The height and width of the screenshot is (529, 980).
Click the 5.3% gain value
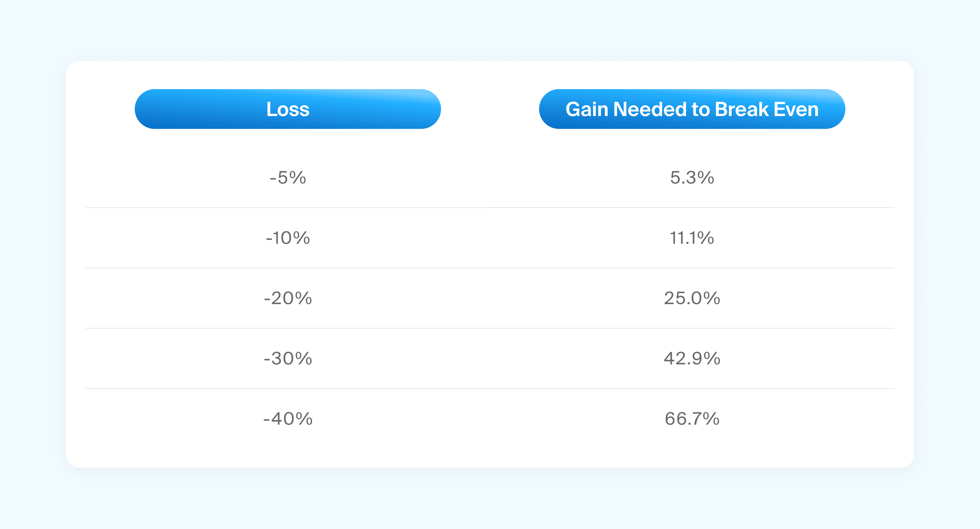(x=692, y=178)
